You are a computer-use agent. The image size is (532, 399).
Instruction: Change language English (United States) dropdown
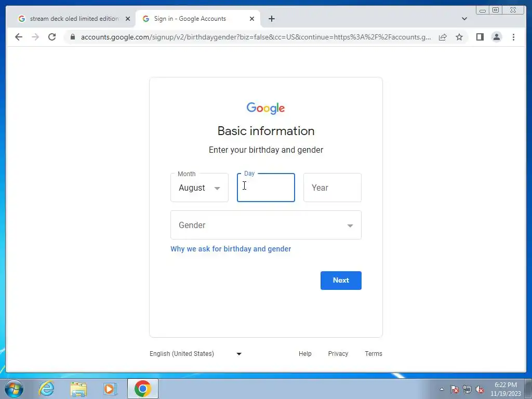tap(195, 353)
